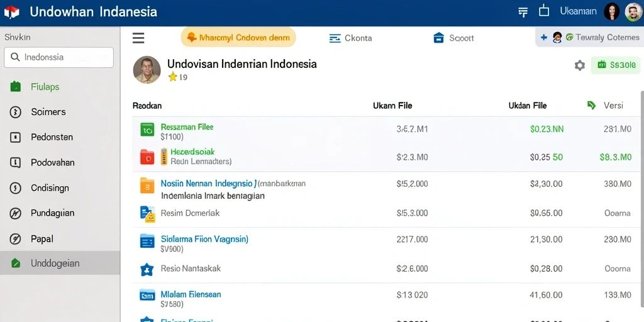This screenshot has height=322, width=644.
Task: Select Unddogeian in the sidebar
Action: 60,263
